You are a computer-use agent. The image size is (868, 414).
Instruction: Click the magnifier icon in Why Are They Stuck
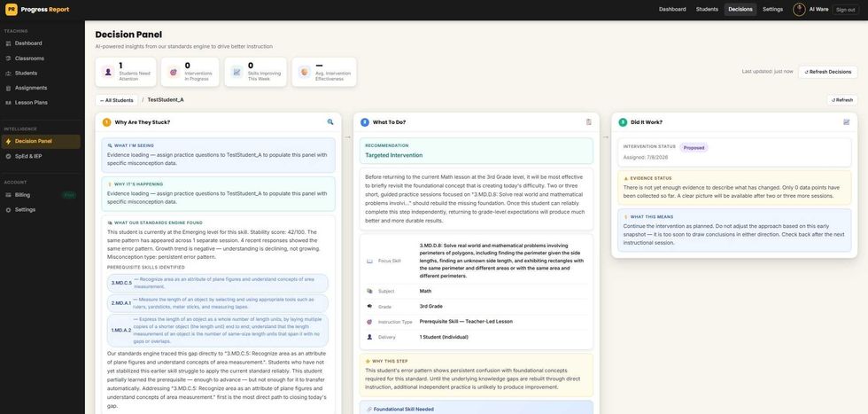coord(330,122)
